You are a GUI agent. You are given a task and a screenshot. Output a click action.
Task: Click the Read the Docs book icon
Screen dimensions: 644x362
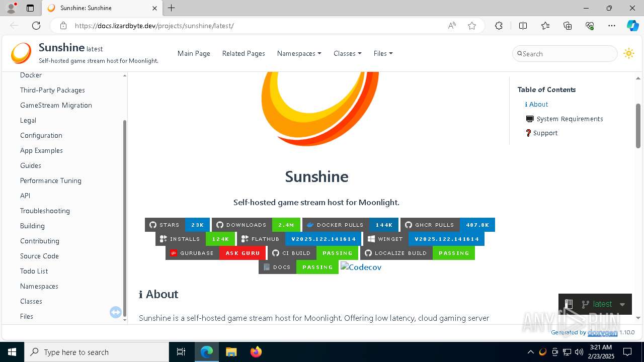click(569, 304)
